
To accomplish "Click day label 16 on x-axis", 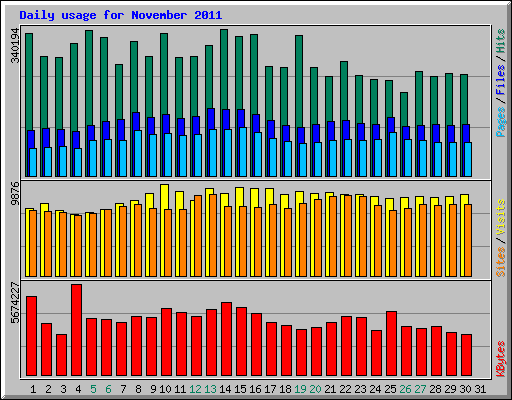I will coord(255,389).
